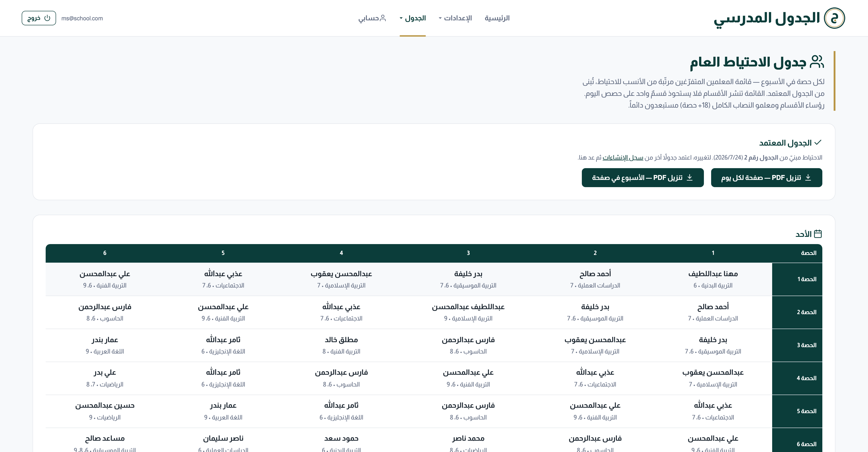
Task: Click the column header number 3
Action: point(468,253)
